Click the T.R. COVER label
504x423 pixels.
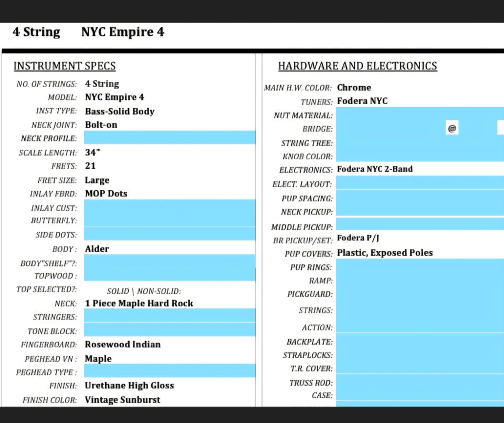click(312, 369)
